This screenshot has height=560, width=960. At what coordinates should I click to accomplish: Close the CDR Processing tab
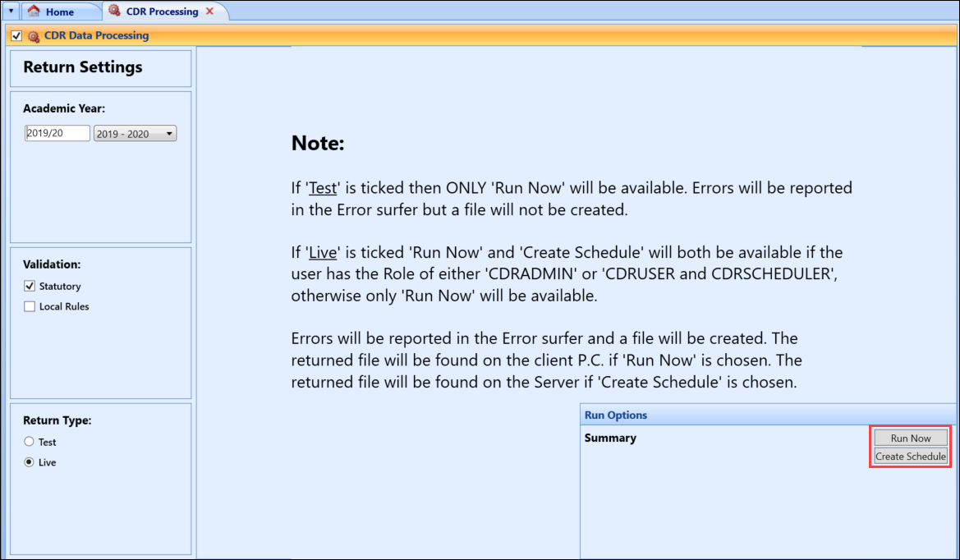click(209, 11)
